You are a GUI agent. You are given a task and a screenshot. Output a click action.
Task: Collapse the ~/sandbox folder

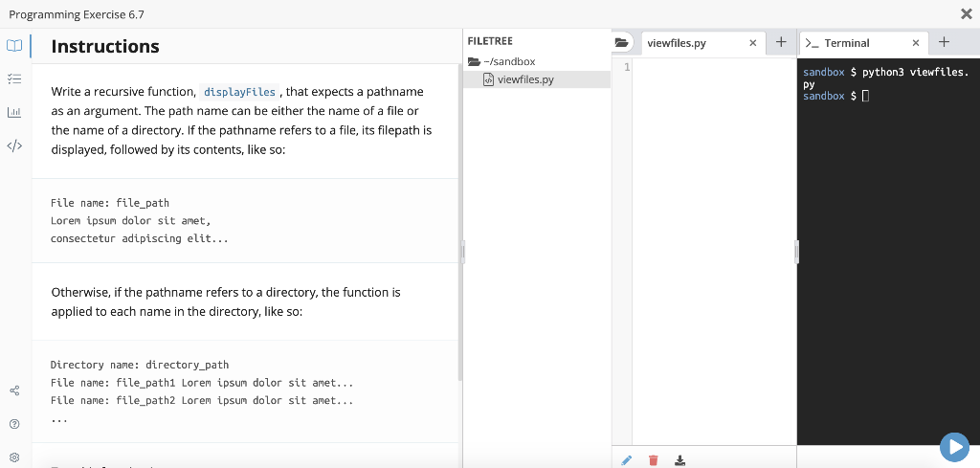tap(501, 61)
